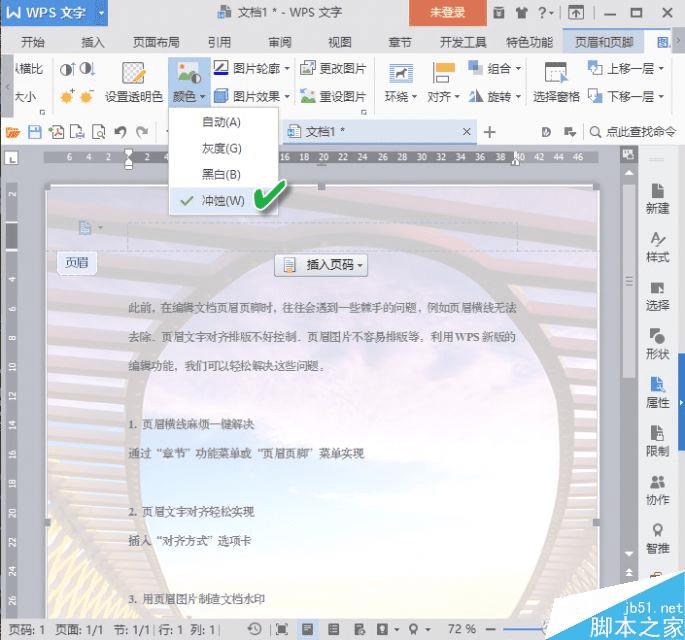Click the redo arrow icon
Screen dimensions: 685x640
pyautogui.click(x=142, y=132)
